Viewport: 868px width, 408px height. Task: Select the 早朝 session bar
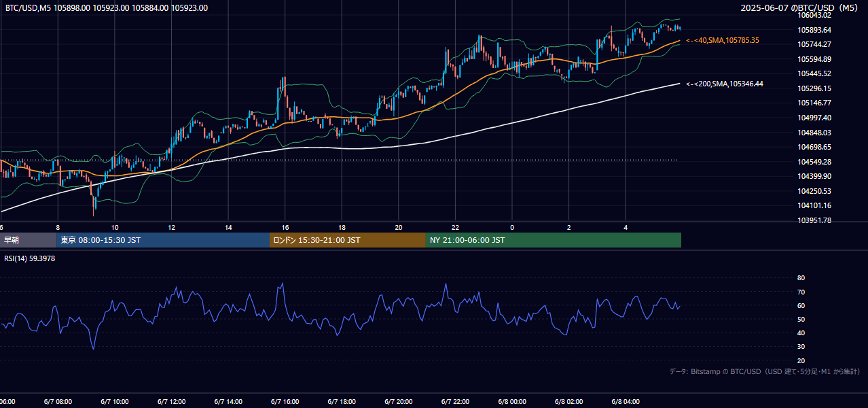(x=28, y=240)
